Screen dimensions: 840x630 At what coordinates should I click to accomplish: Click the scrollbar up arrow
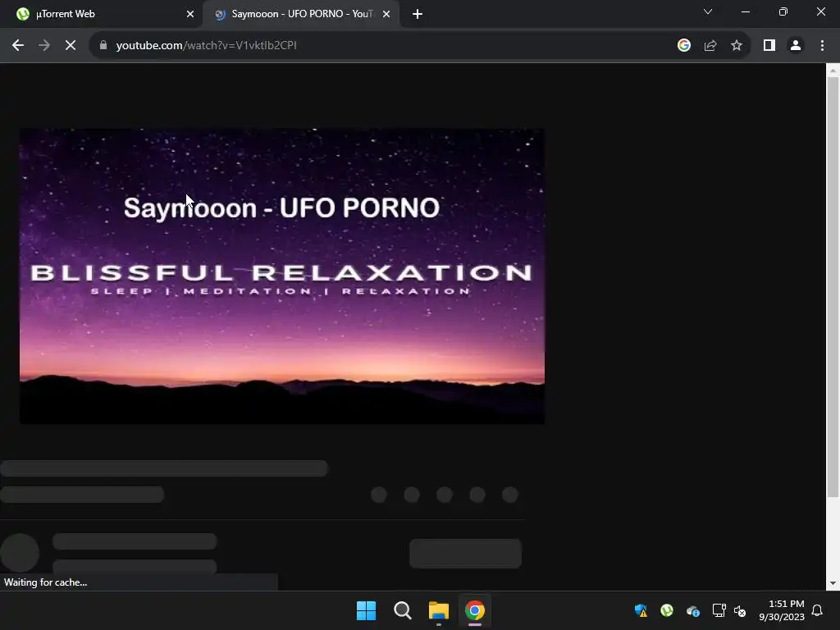833,71
